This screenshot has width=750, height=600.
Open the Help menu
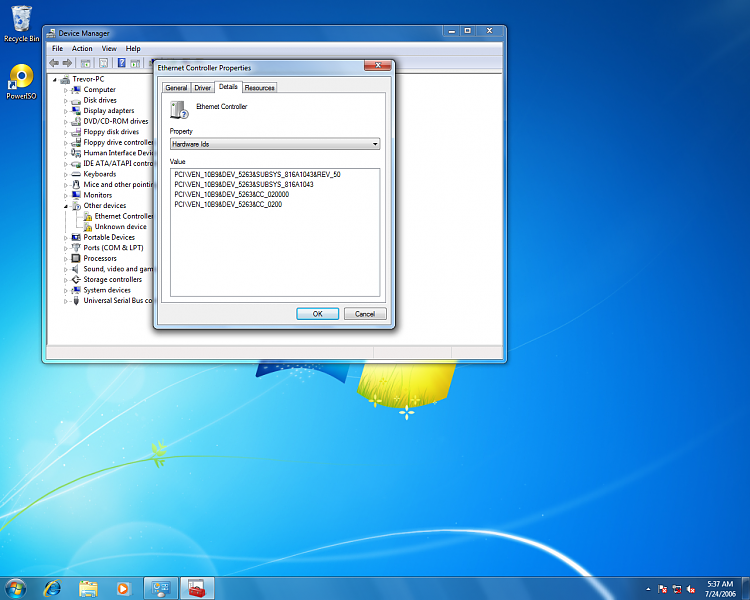[133, 48]
